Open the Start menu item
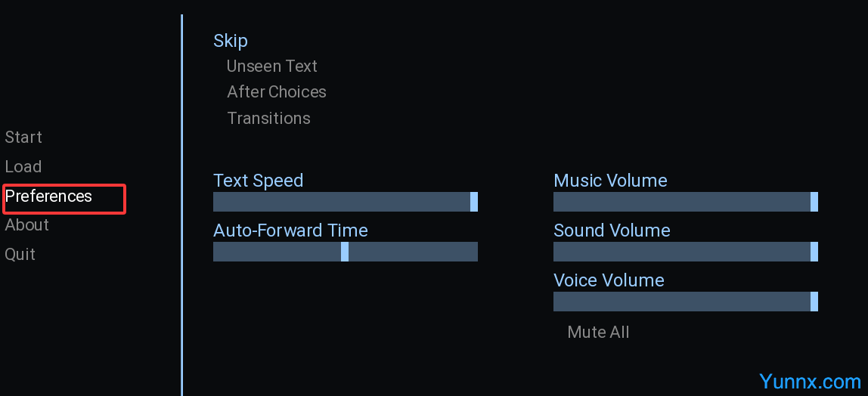This screenshot has width=868, height=396. click(x=23, y=138)
